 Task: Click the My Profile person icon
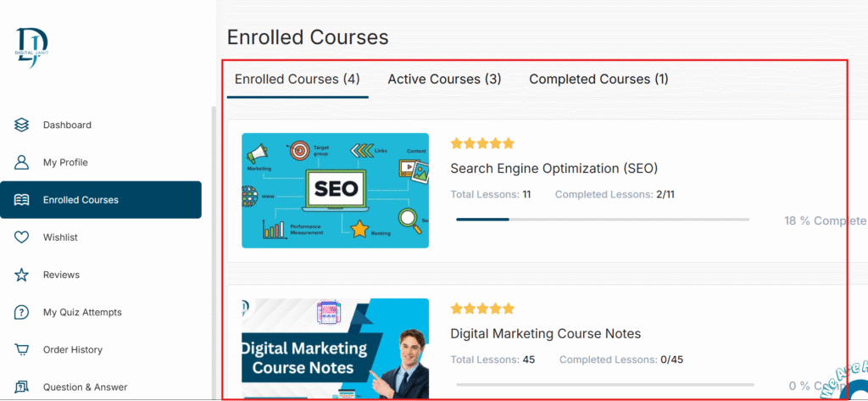pos(22,163)
